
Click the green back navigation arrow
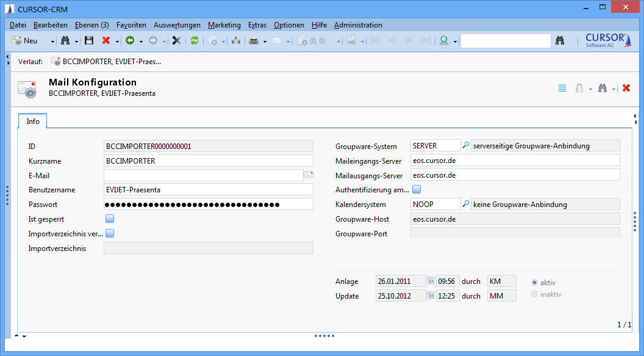coord(130,41)
